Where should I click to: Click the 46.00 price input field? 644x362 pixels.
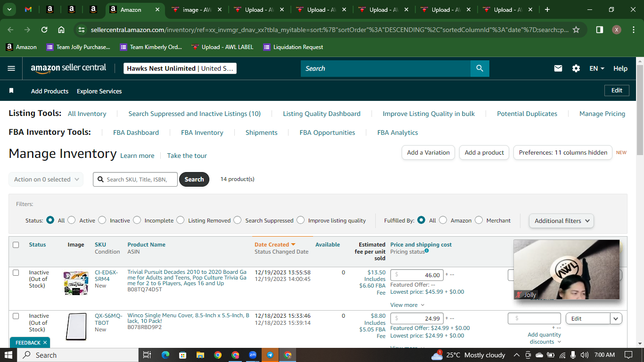click(x=417, y=275)
